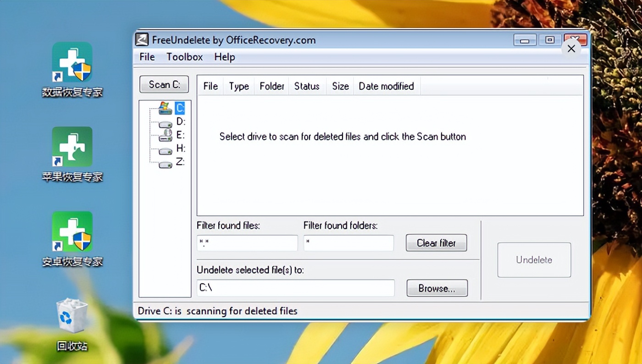The height and width of the screenshot is (364, 642).
Task: Open the Help menu
Action: tap(225, 57)
